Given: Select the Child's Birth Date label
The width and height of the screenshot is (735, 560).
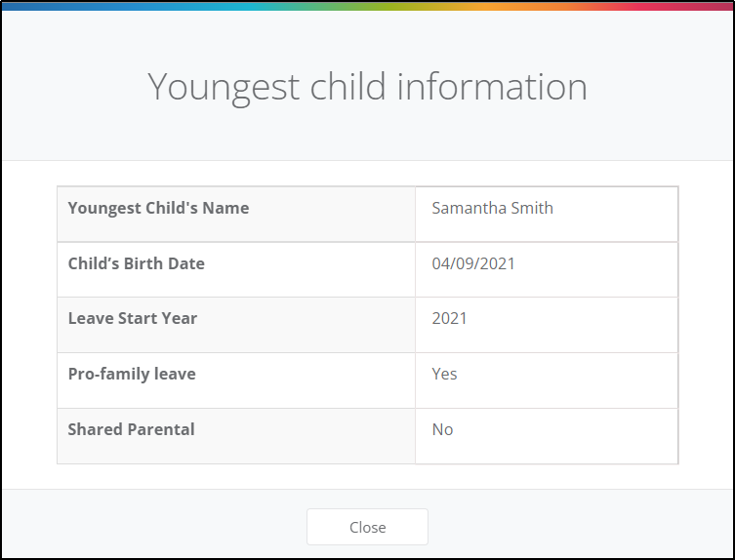Looking at the screenshot, I should coord(137,263).
